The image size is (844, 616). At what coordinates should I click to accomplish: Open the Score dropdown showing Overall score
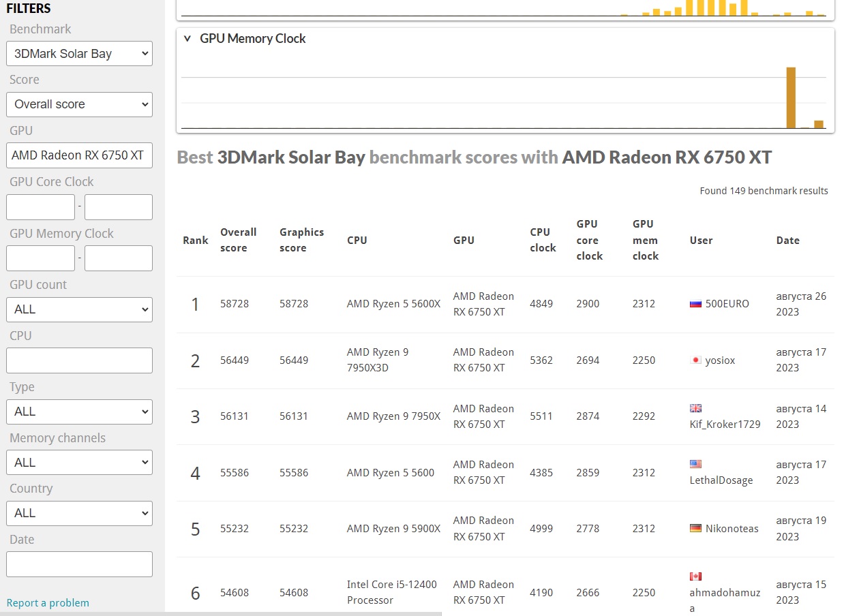click(x=79, y=104)
